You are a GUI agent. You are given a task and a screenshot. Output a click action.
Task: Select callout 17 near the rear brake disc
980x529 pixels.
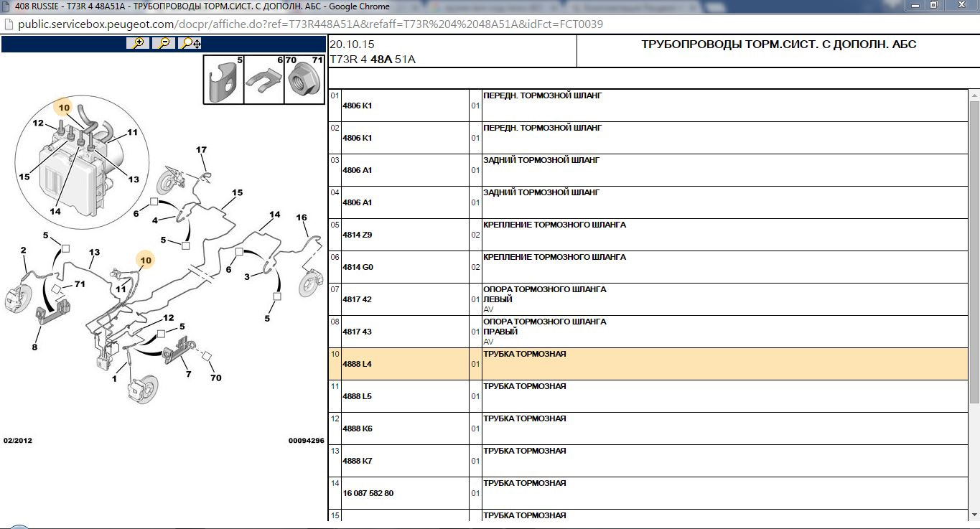point(201,150)
